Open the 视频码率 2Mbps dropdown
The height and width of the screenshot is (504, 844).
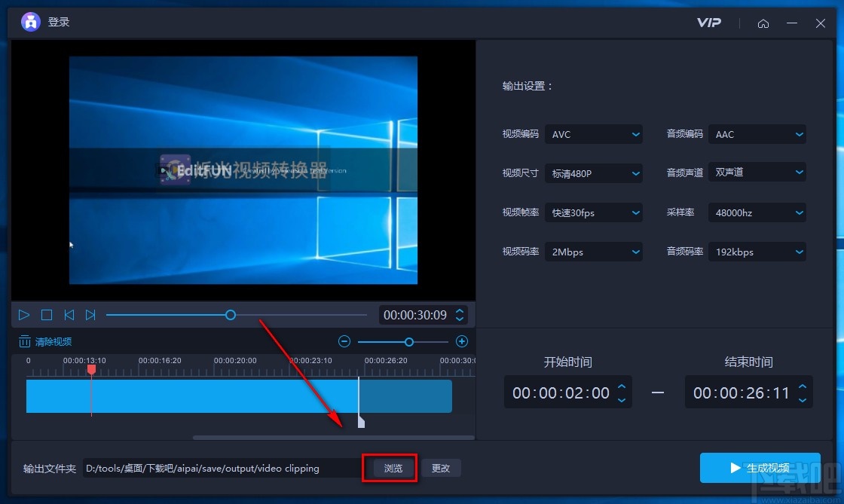click(594, 252)
